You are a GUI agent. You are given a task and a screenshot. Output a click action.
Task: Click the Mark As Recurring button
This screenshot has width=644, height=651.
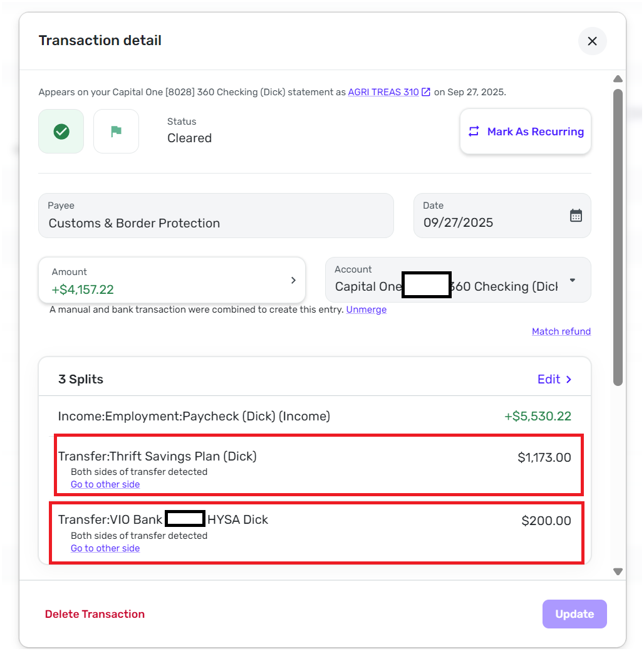point(526,132)
